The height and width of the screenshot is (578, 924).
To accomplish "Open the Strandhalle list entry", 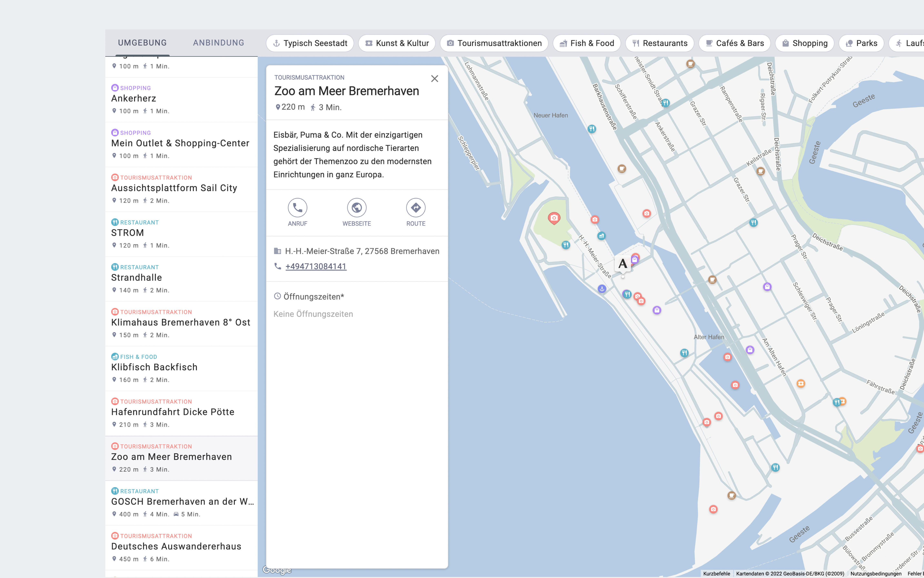I will [x=181, y=279].
